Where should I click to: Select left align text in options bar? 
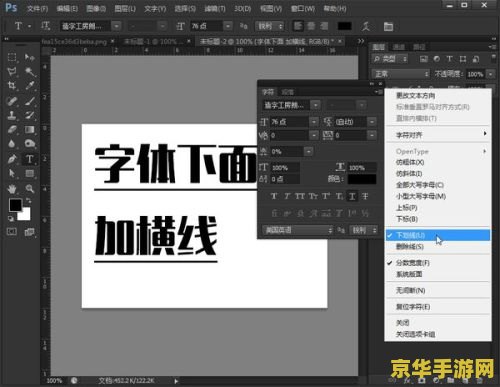pos(298,26)
